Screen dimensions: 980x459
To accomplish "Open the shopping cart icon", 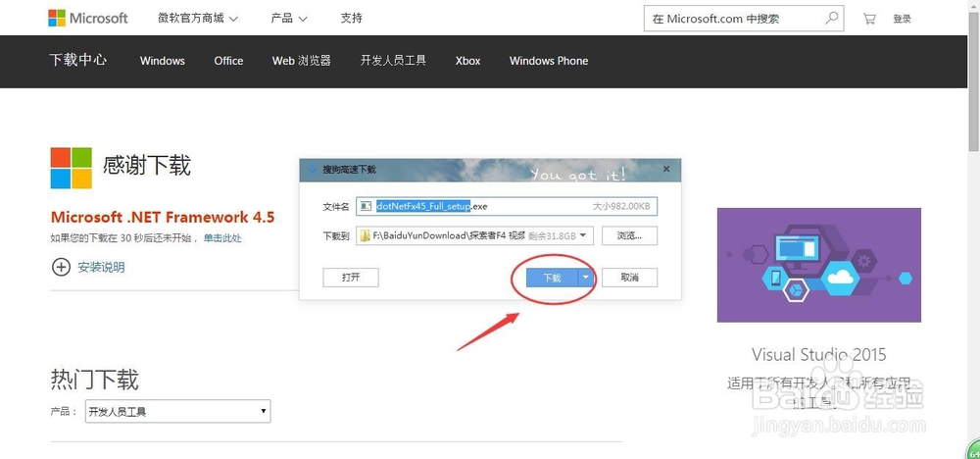I will pos(868,19).
